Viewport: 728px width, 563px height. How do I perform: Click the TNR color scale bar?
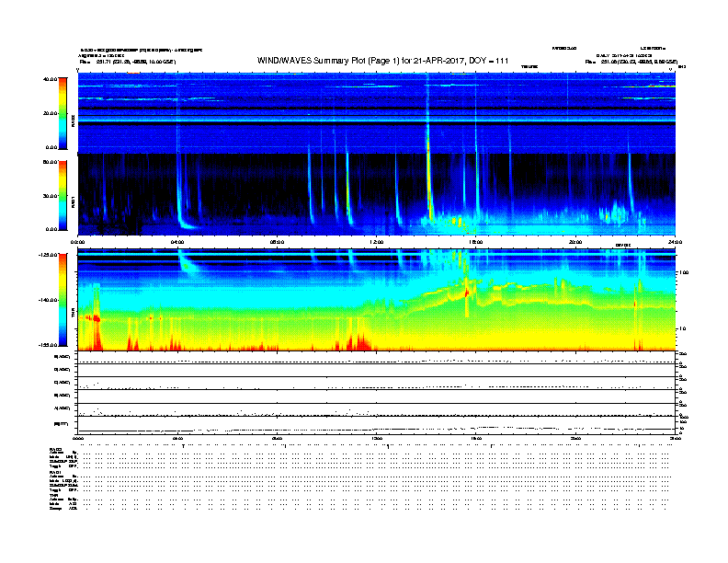63,300
